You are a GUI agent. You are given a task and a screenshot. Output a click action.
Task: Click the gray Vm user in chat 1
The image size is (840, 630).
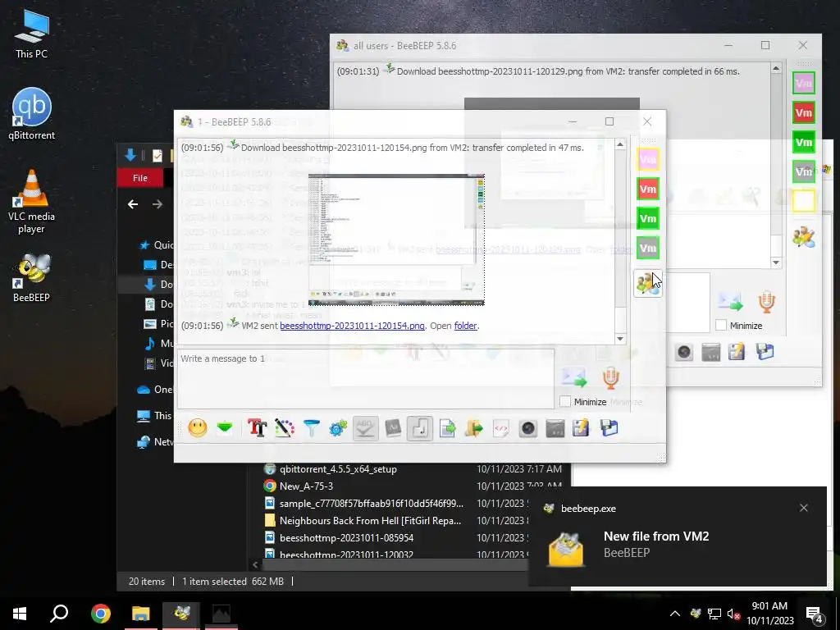point(648,248)
